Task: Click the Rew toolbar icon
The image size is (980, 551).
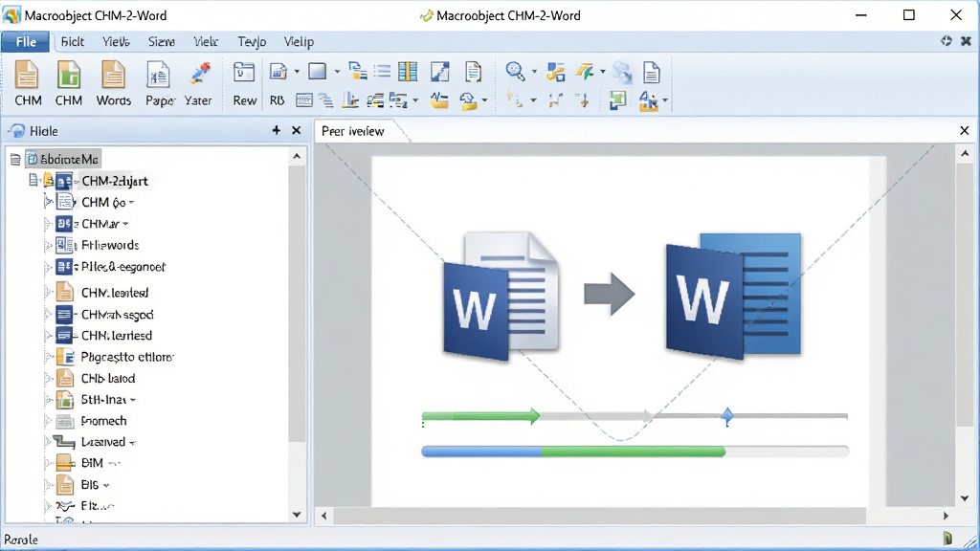Action: (244, 83)
